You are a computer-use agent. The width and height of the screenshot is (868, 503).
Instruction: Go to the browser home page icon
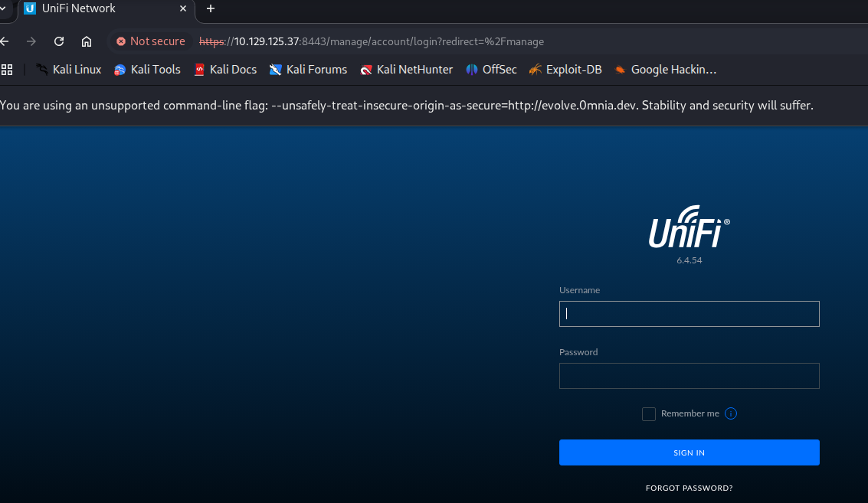click(87, 41)
